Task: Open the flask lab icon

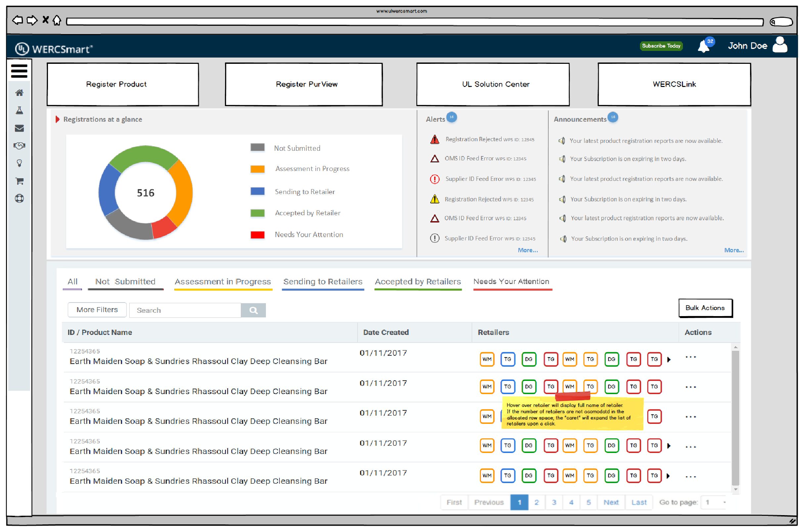Action: point(19,110)
